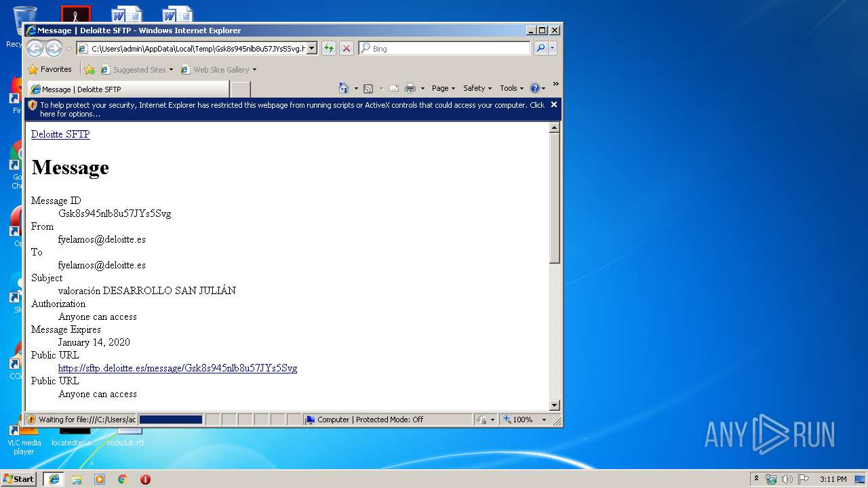868x488 pixels.
Task: Click the magnifier Search button beside Bing
Action: (540, 48)
